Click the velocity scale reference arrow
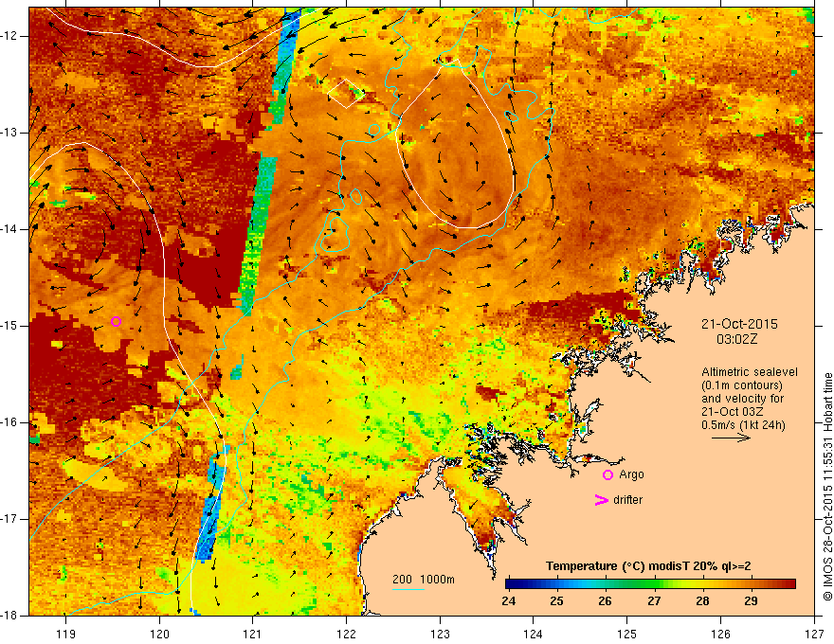 [731, 438]
